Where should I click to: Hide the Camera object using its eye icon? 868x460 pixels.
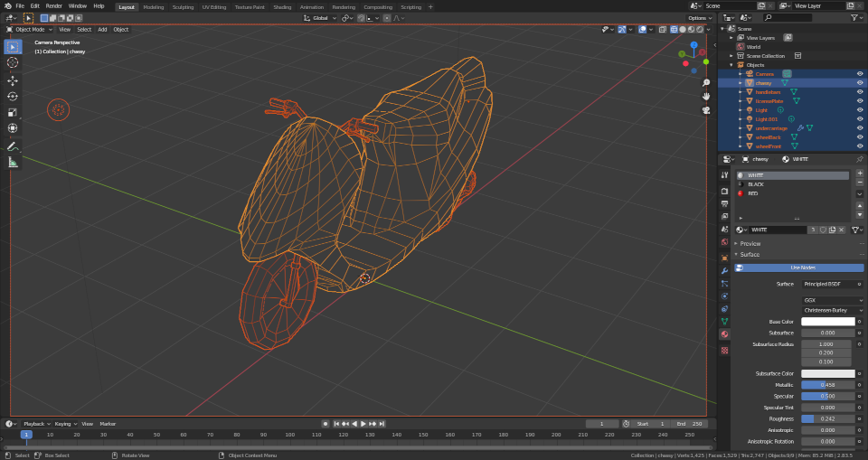[x=859, y=74]
